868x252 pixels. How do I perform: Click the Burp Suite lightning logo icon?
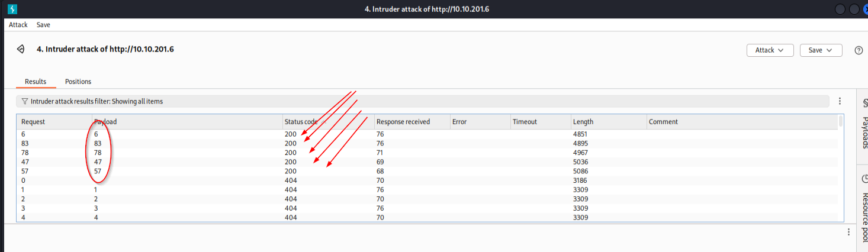tap(12, 9)
